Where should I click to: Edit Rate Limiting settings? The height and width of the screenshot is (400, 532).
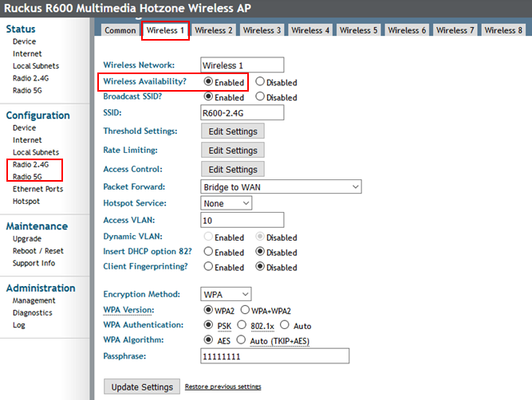(x=233, y=150)
